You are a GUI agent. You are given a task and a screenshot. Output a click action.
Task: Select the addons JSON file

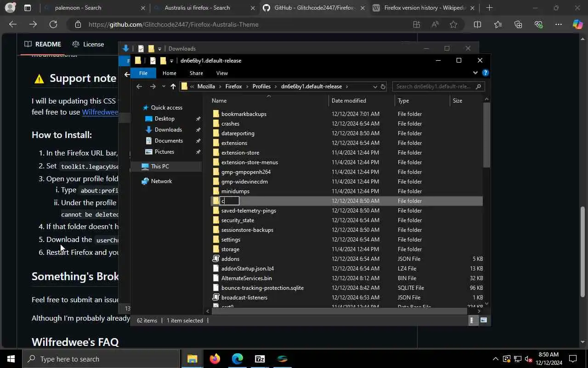(x=230, y=259)
